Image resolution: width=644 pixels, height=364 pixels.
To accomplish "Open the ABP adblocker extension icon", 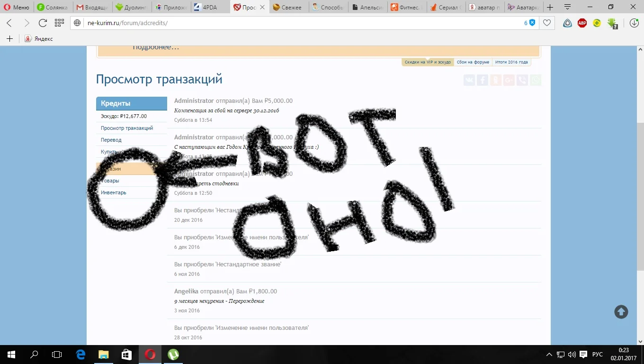I will tap(582, 23).
